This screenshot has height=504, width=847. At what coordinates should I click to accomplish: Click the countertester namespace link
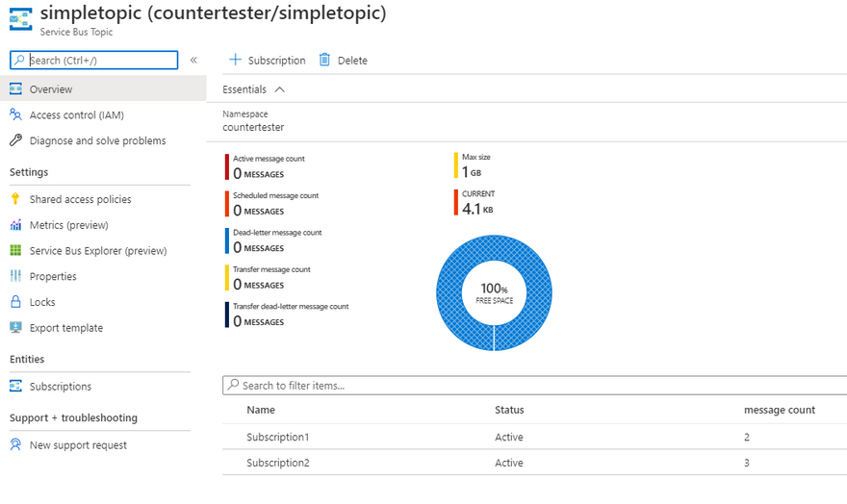click(x=253, y=127)
